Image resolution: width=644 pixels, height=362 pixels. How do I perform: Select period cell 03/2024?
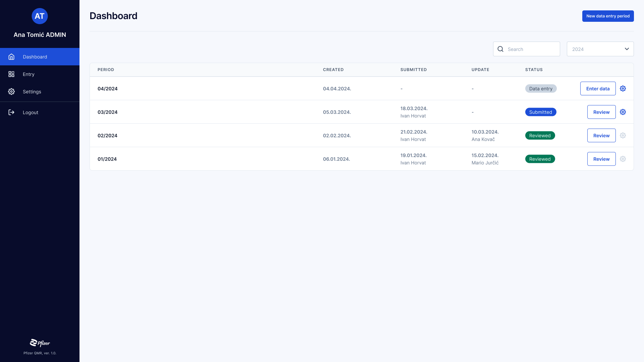click(x=107, y=112)
